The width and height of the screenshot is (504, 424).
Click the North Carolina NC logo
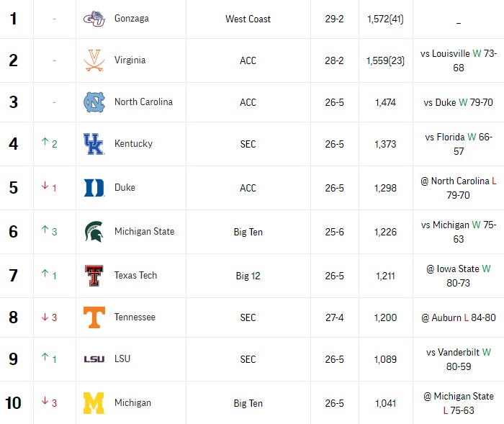click(x=94, y=102)
